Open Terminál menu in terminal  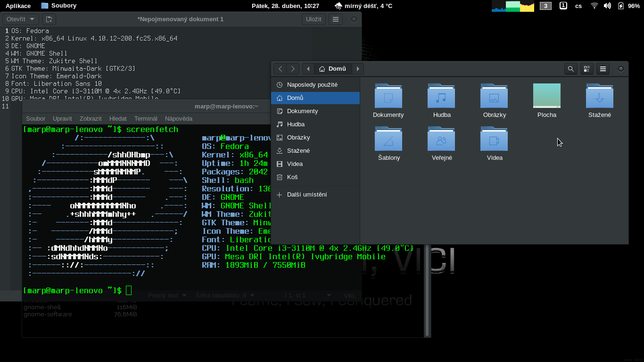[146, 119]
